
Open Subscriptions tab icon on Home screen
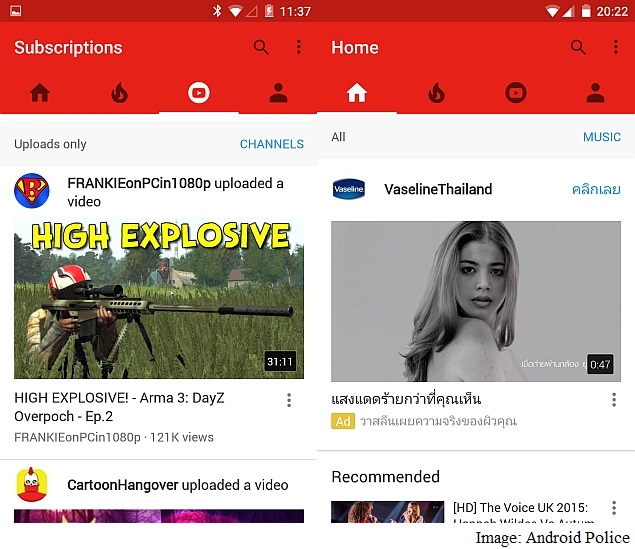pyautogui.click(x=516, y=93)
